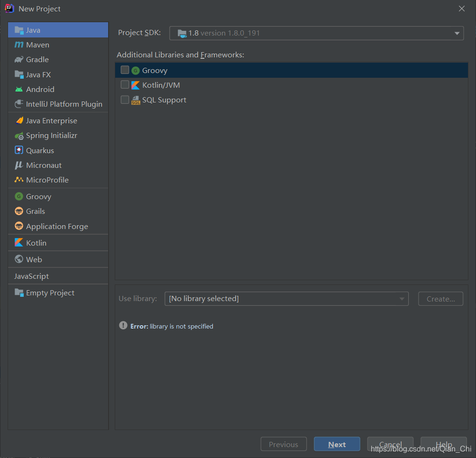Viewport: 476px width, 458px height.
Task: Click the Create... library button
Action: click(440, 299)
